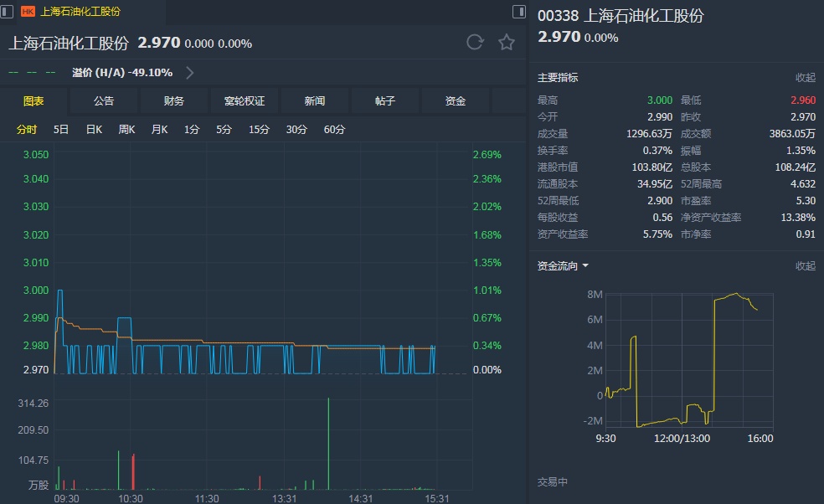Click the 溢价 (H/A) -49.10% label
The width and height of the screenshot is (824, 504).
coord(122,73)
